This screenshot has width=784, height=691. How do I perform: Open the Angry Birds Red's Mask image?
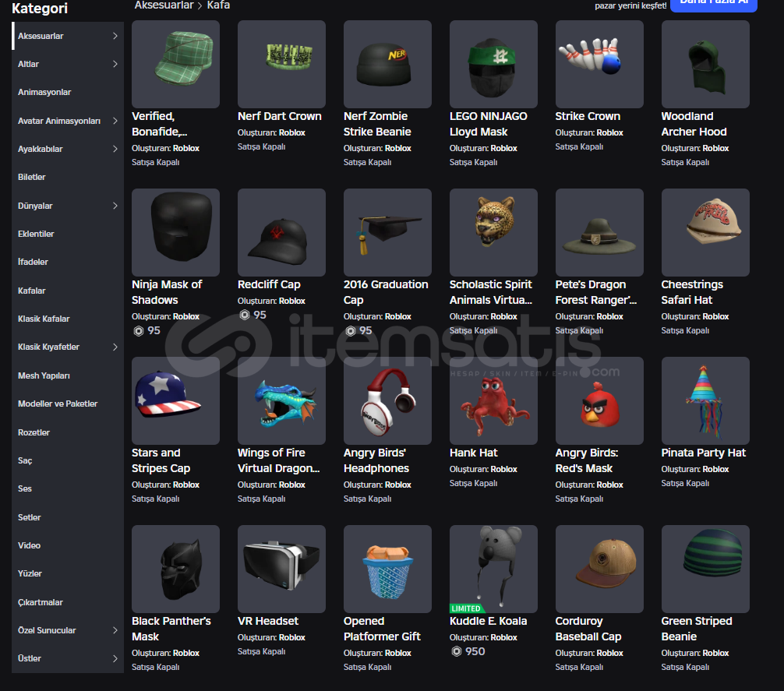[x=599, y=400]
